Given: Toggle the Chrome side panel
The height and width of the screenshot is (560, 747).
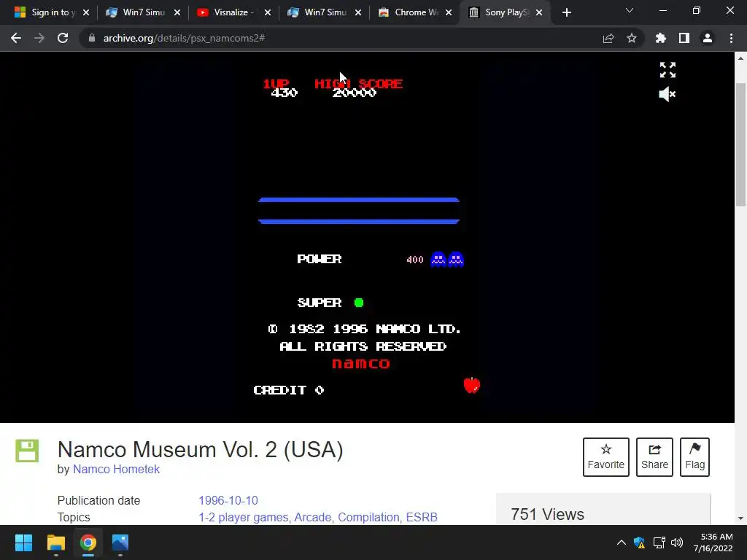Looking at the screenshot, I should coord(684,38).
